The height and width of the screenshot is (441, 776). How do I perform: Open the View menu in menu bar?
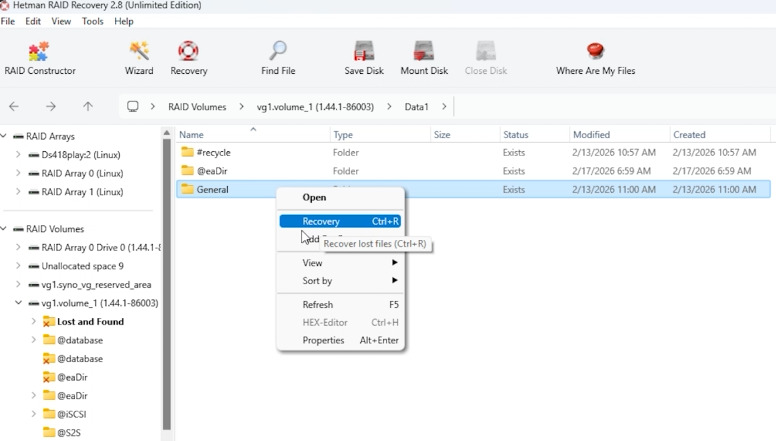click(x=61, y=21)
